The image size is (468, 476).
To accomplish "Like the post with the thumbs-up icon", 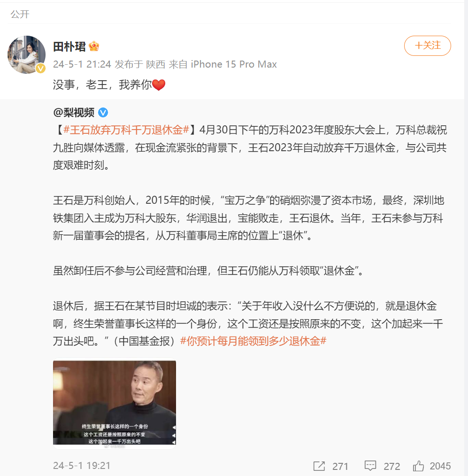I will click(x=419, y=466).
